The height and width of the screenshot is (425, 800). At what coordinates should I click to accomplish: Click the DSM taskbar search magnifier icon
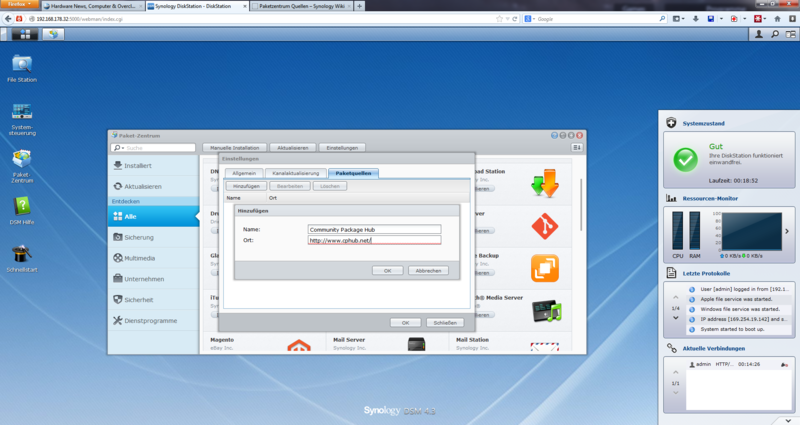(774, 34)
